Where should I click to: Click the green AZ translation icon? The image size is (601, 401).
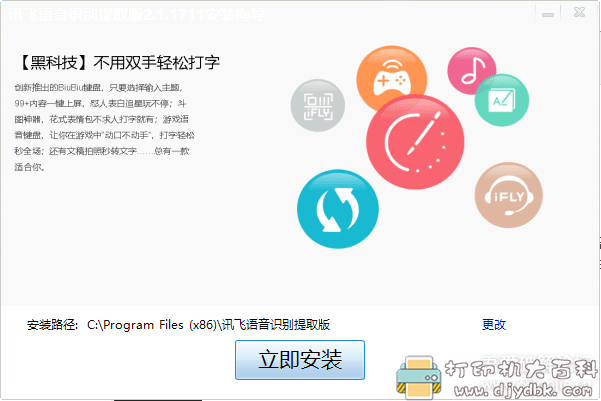coord(502,100)
